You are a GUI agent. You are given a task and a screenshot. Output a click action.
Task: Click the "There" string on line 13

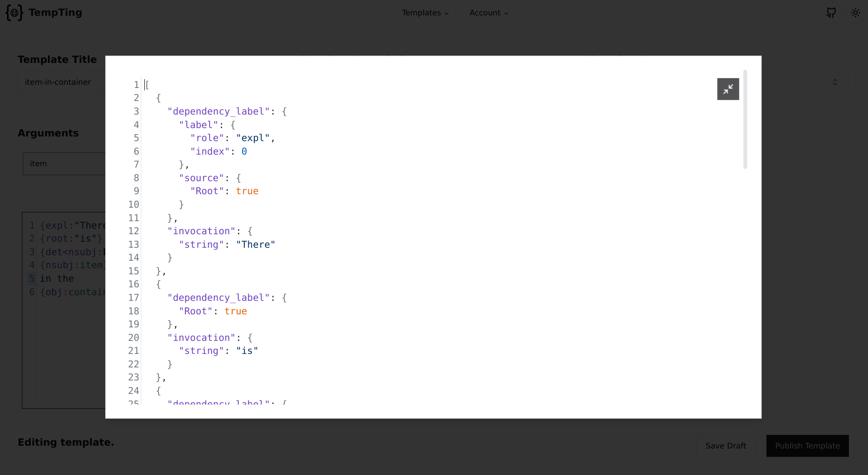click(x=255, y=244)
